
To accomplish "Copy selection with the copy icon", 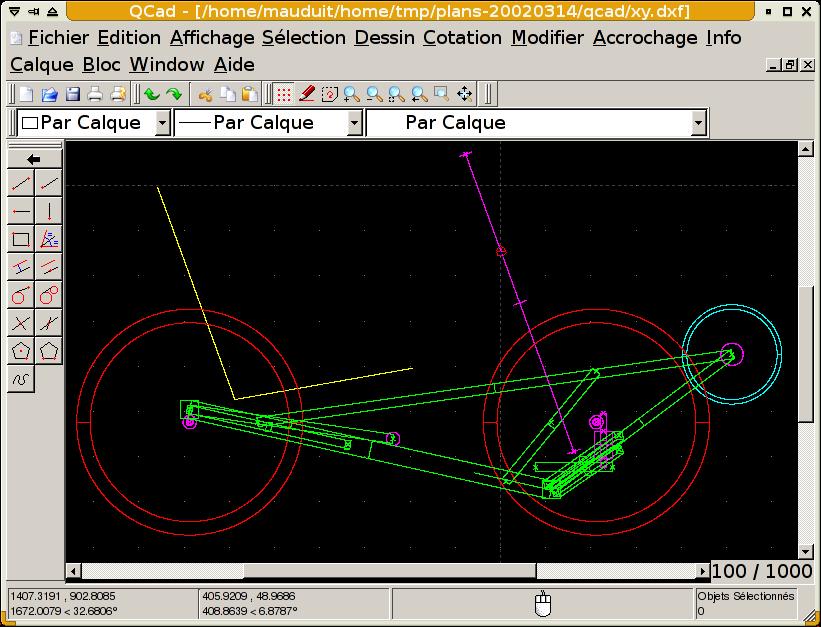I will click(x=228, y=94).
